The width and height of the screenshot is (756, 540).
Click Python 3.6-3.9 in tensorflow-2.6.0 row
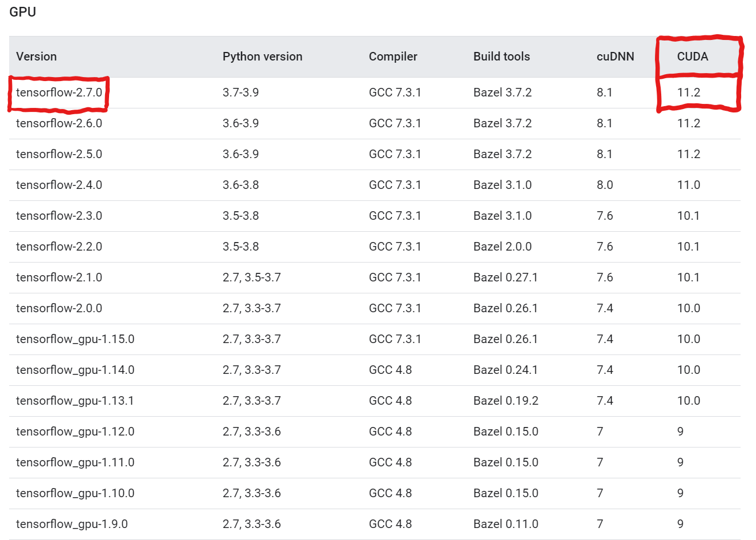[241, 123]
